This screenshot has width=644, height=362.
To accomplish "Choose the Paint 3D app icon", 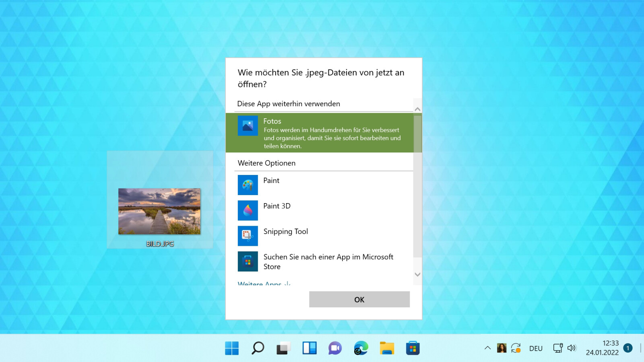I will tap(248, 210).
